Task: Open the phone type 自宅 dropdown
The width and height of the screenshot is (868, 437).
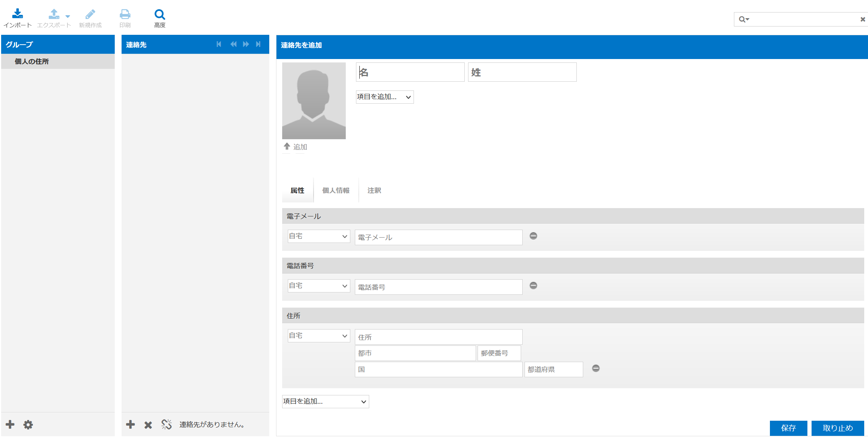Action: 319,286
